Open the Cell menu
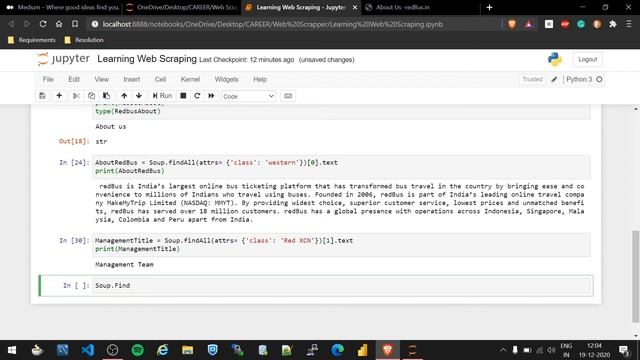 coord(160,79)
